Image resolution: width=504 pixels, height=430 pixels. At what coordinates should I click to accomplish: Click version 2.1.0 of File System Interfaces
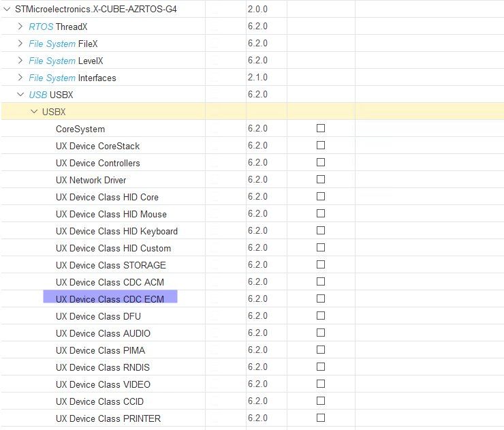point(257,78)
